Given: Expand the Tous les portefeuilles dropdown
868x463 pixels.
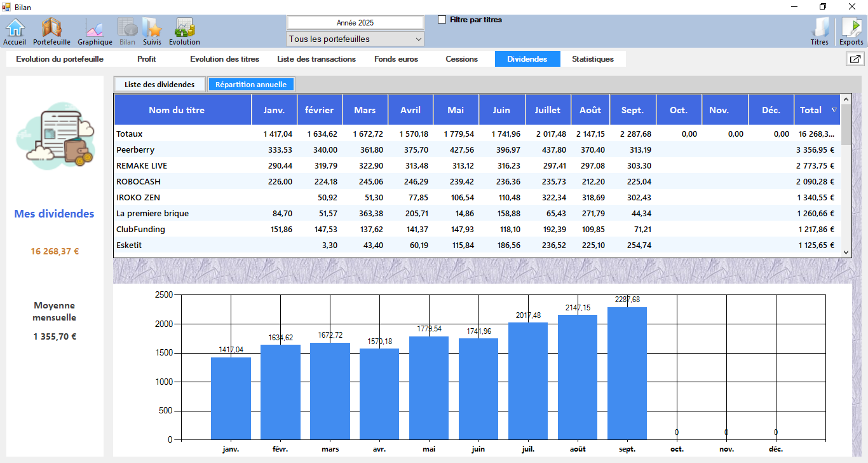Looking at the screenshot, I should coord(355,39).
